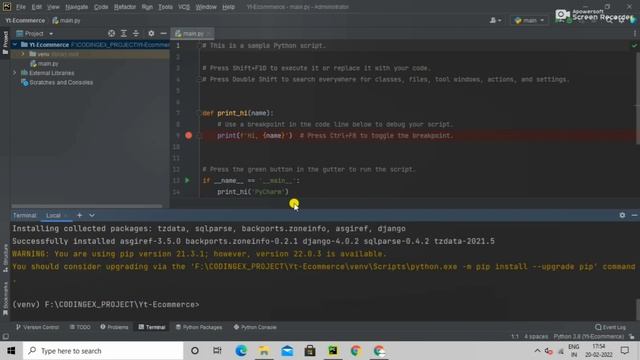640x360 pixels.
Task: Open the Python Packages tool window
Action: [199, 327]
